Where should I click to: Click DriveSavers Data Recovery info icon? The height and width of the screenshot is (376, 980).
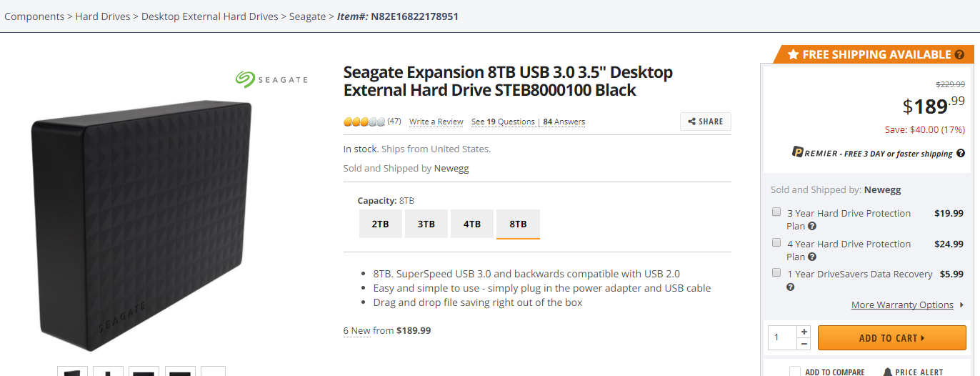[791, 287]
